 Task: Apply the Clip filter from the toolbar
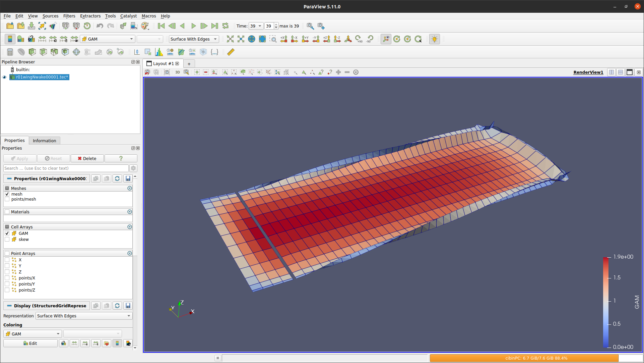[x=32, y=52]
